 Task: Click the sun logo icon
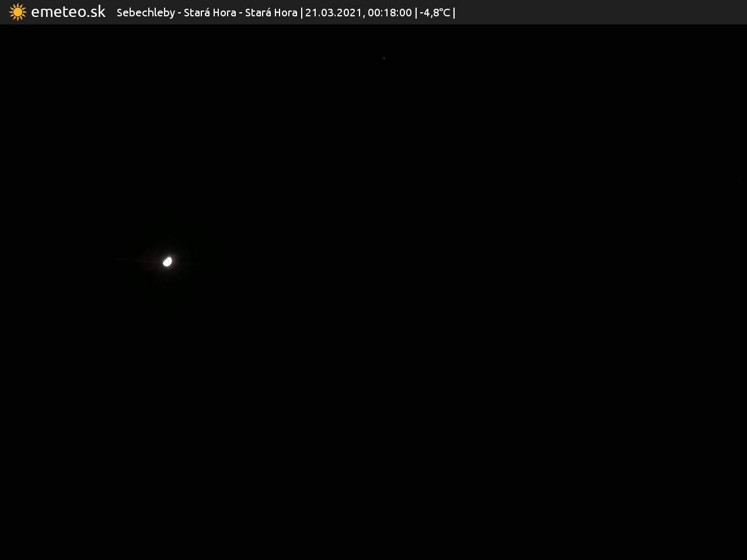click(x=18, y=12)
